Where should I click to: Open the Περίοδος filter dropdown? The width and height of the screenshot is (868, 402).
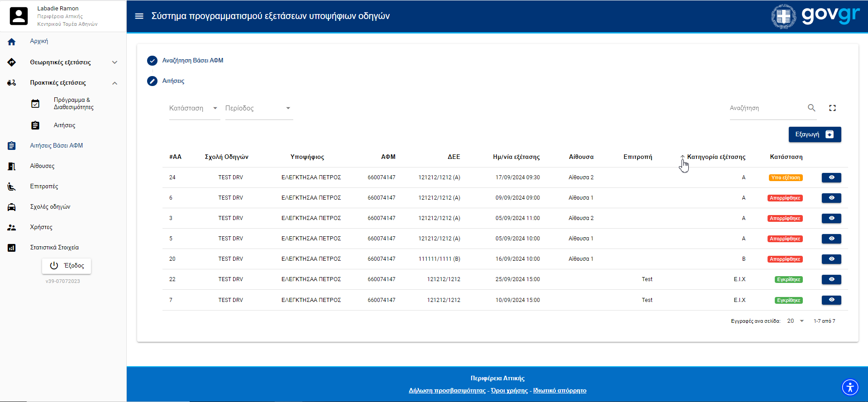258,109
